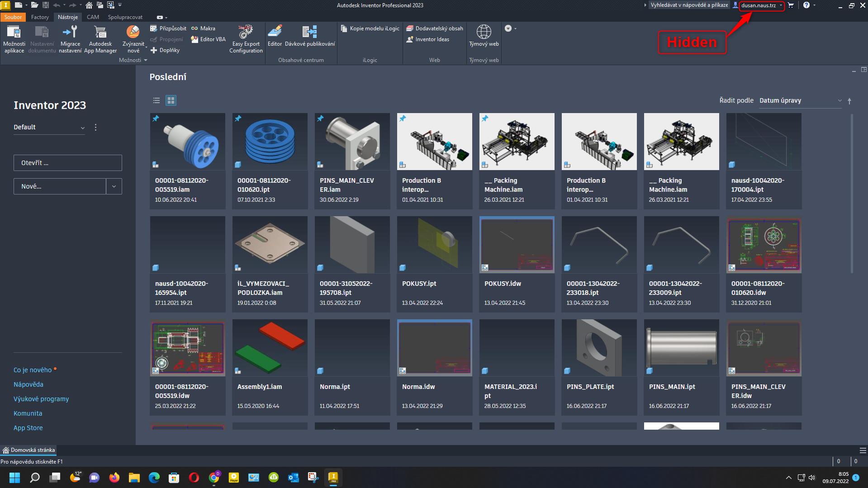Viewport: 868px width, 488px height.
Task: Open the Factory ribbon tab
Action: point(40,17)
